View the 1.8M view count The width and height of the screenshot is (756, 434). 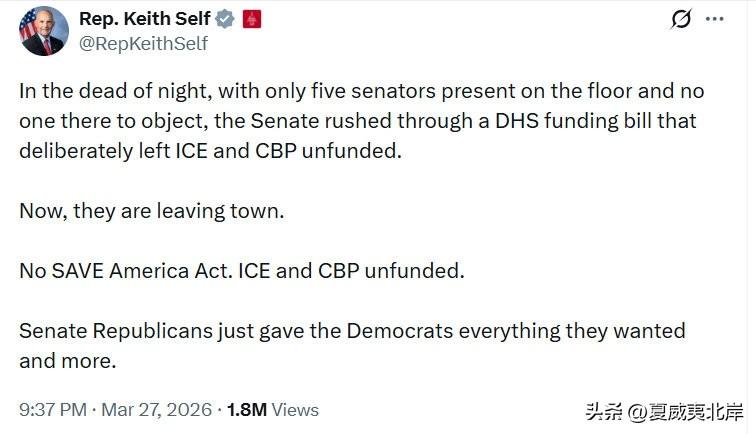click(x=248, y=410)
